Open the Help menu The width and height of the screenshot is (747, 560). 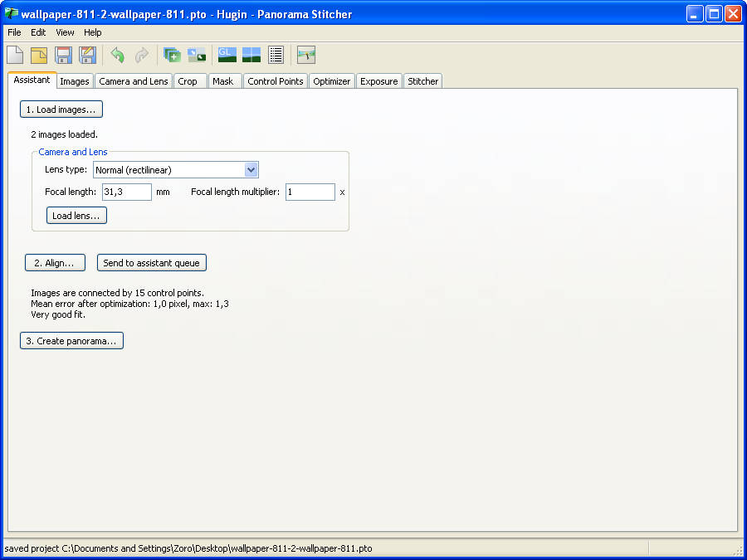(92, 32)
